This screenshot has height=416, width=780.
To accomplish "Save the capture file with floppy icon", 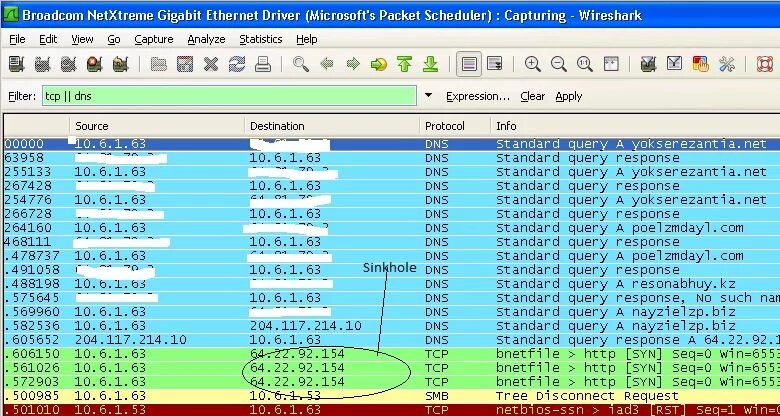I will (185, 64).
